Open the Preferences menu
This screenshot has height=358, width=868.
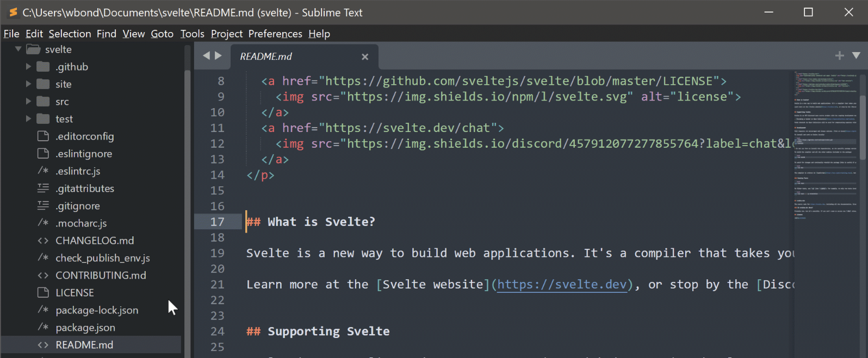click(275, 34)
